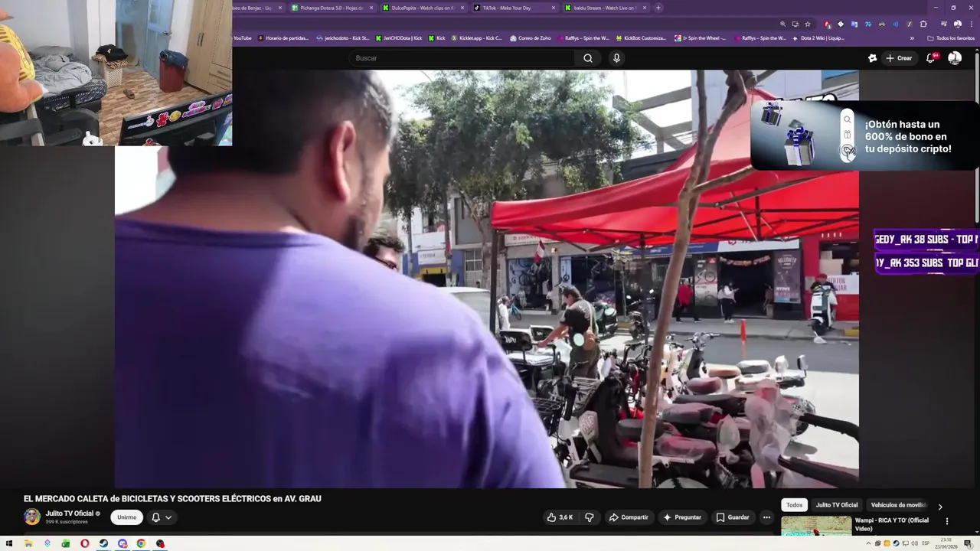The image size is (980, 551).
Task: Open the Kick bookmark in bookmarks bar
Action: coord(436,37)
